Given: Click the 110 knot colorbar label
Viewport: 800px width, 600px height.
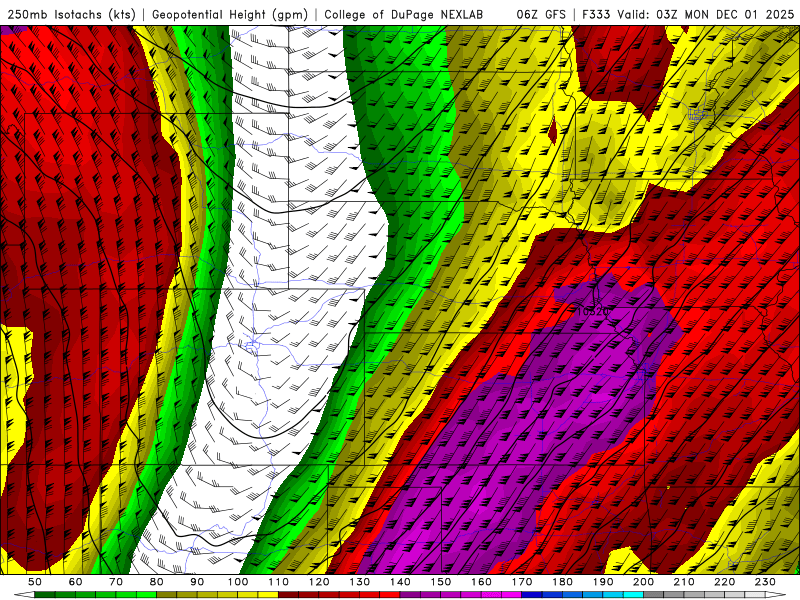Looking at the screenshot, I should pos(279,582).
